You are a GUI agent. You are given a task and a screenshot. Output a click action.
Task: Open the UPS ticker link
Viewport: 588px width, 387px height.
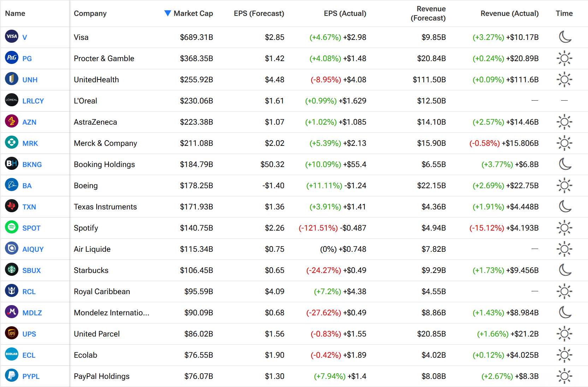point(29,334)
